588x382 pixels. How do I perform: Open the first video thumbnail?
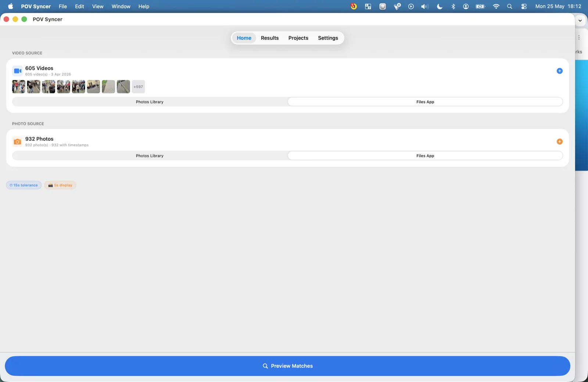(19, 87)
